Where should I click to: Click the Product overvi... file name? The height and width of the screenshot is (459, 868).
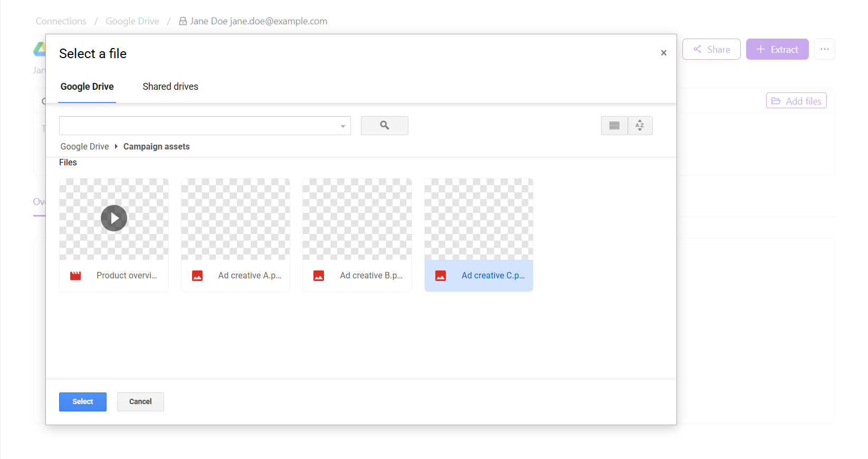point(127,276)
